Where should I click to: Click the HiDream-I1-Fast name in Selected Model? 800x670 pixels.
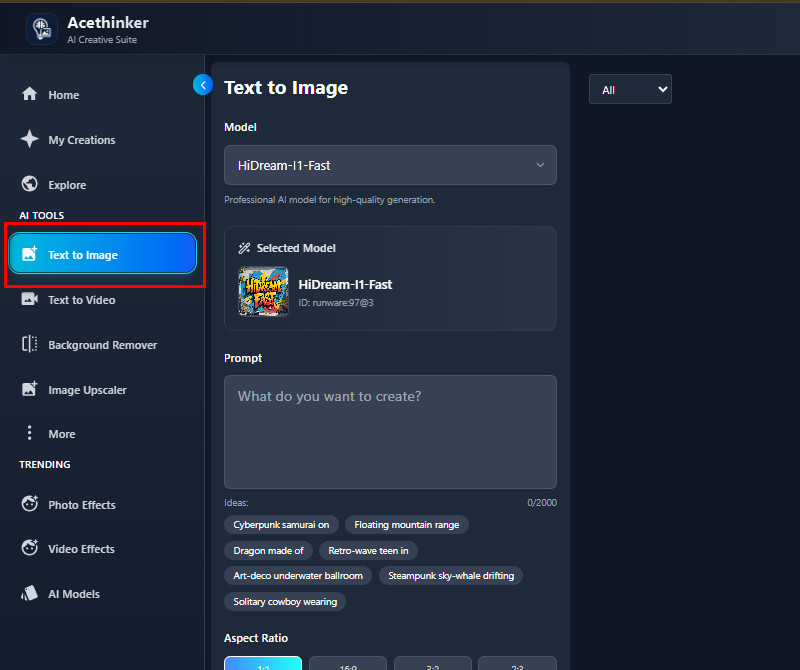tap(345, 284)
